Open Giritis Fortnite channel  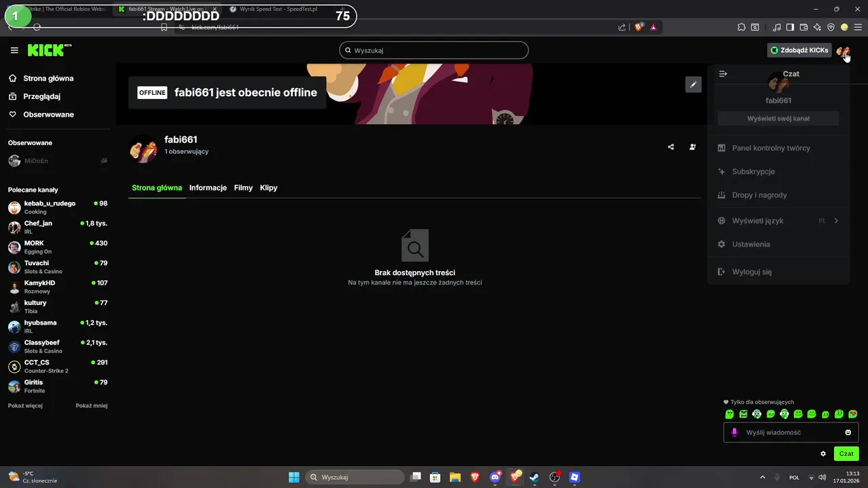pyautogui.click(x=58, y=386)
